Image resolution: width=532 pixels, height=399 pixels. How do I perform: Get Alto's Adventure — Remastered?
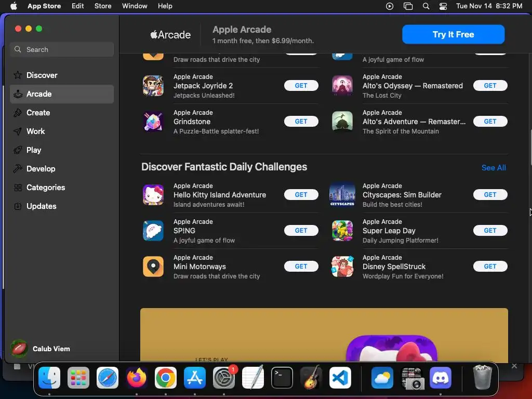point(490,122)
